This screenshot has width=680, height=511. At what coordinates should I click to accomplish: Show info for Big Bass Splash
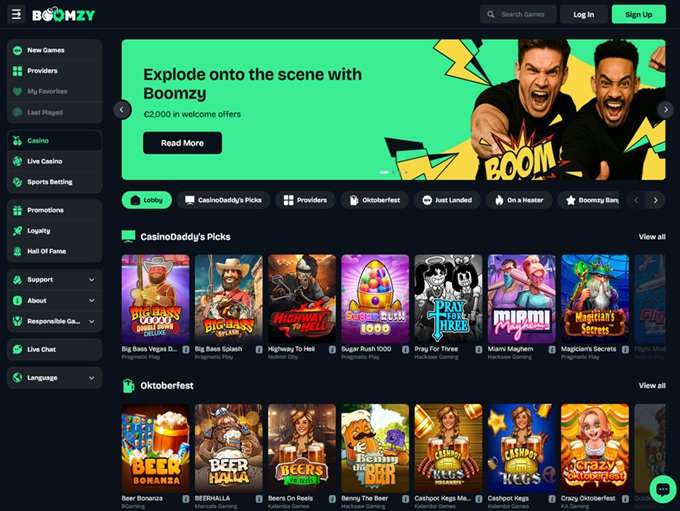pyautogui.click(x=259, y=350)
